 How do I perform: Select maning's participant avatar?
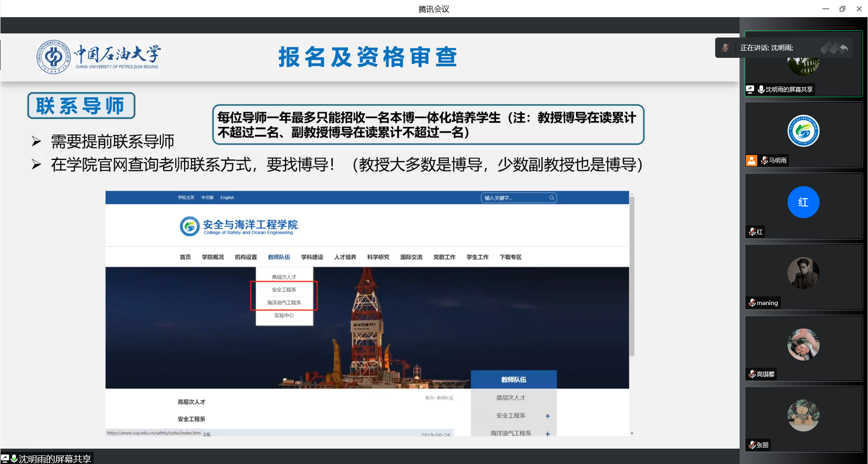[x=803, y=273]
